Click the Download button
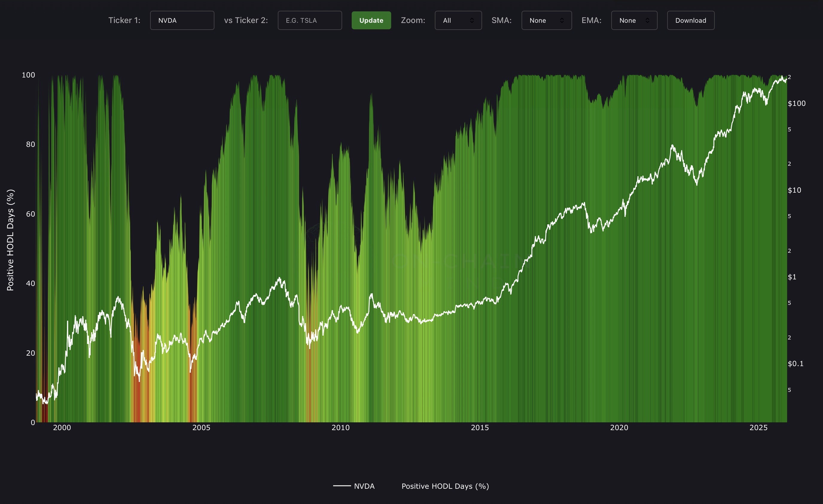The image size is (823, 504). point(691,20)
